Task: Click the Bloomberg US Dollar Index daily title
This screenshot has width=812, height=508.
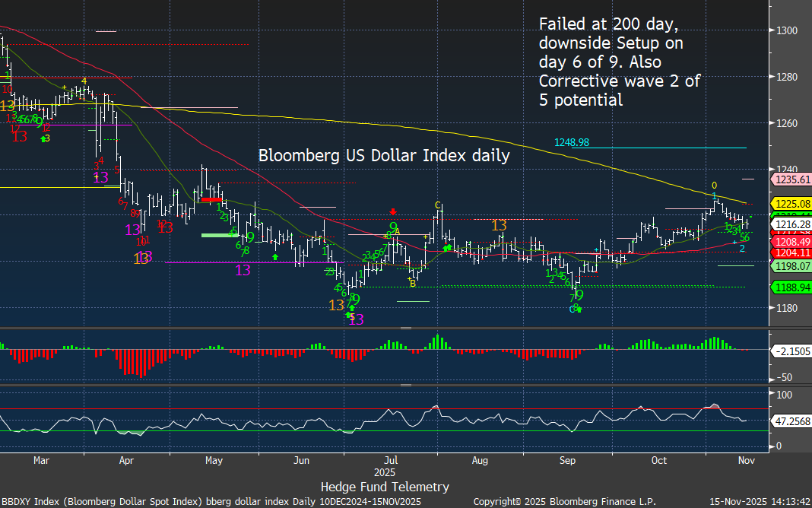Action: [384, 155]
